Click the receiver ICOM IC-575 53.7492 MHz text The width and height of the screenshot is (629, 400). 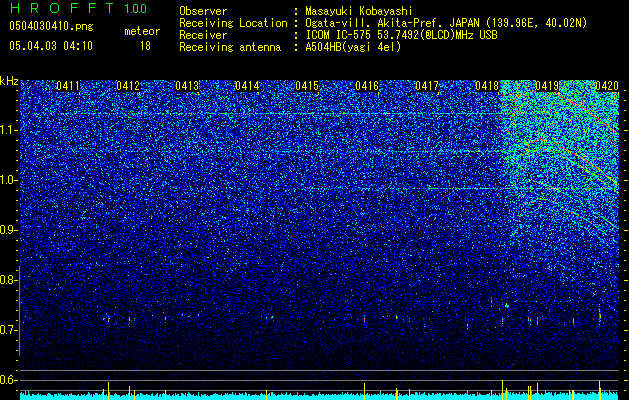pyautogui.click(x=401, y=35)
